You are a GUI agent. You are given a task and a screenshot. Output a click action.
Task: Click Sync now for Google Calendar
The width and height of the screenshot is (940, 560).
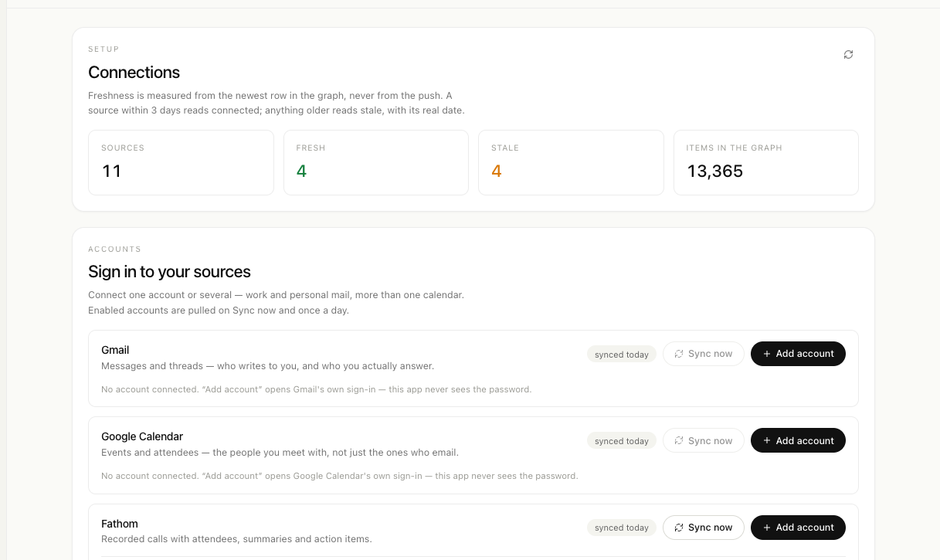[x=703, y=440]
